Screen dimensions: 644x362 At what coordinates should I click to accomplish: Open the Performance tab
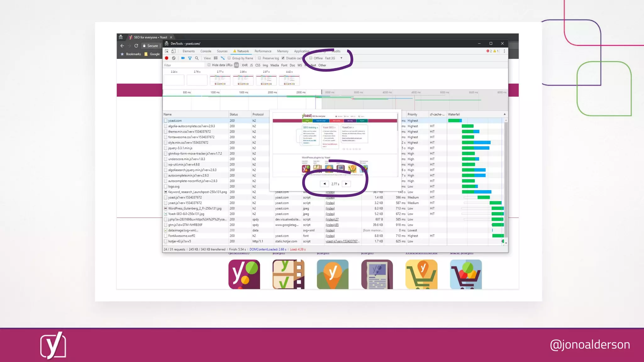pos(263,51)
